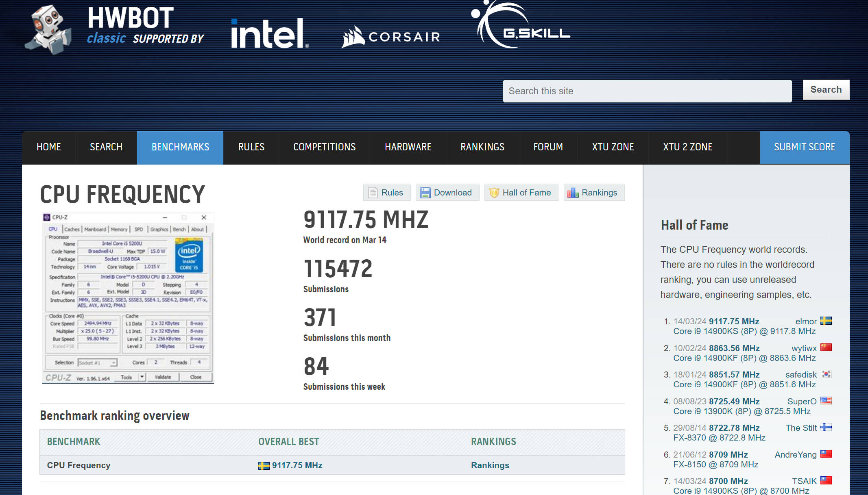Click the Search button
The width and height of the screenshot is (868, 495).
point(826,90)
